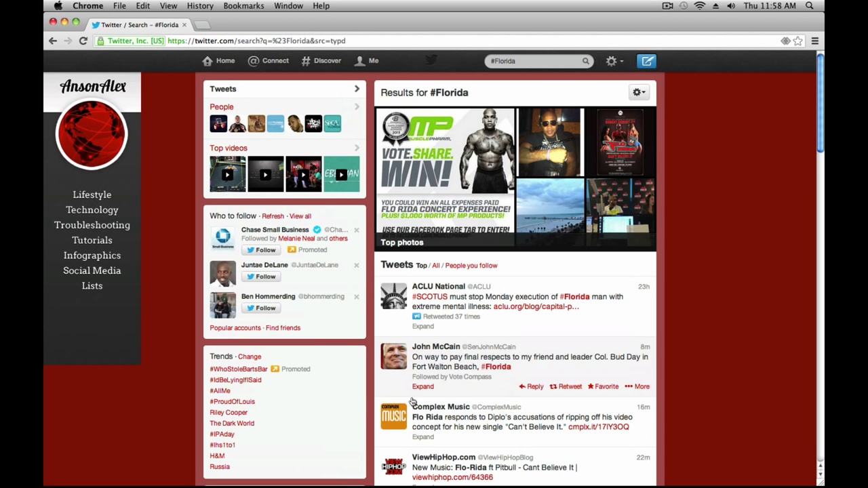Viewport: 868px width, 488px height.
Task: Open Chrome's File menu
Action: (119, 6)
